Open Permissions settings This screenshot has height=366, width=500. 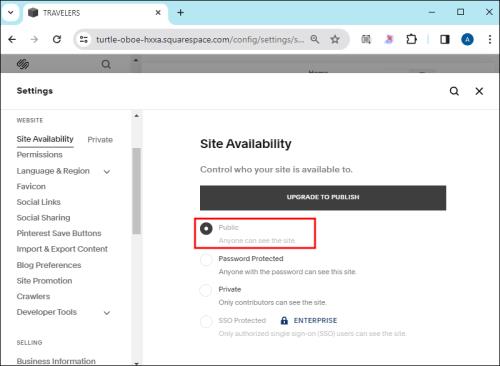coord(40,155)
